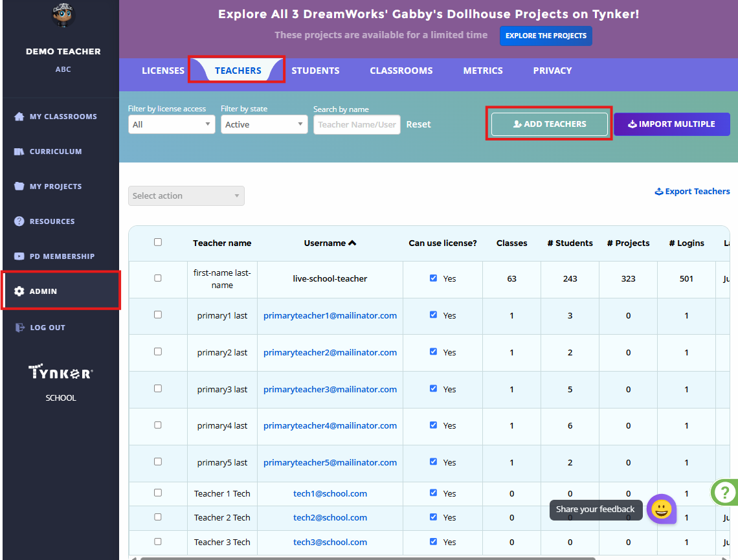
Task: Open the My Classrooms sidebar item
Action: (x=61, y=117)
